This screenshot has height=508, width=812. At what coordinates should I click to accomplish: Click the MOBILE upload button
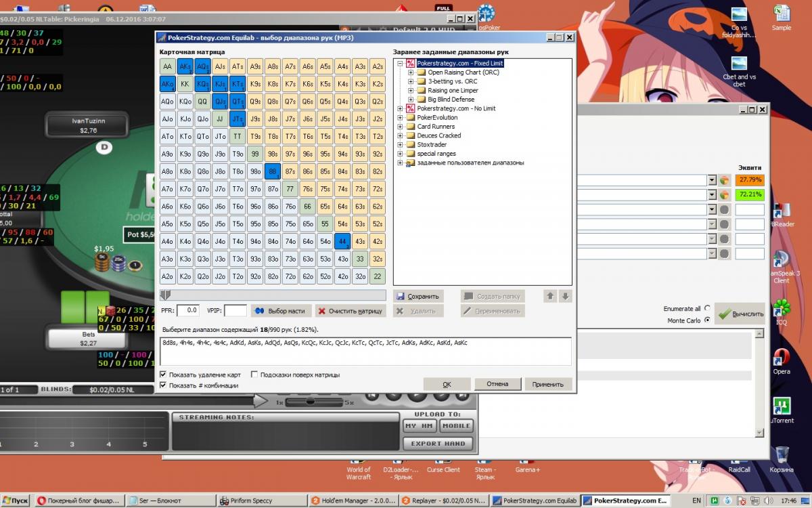pyautogui.click(x=456, y=426)
